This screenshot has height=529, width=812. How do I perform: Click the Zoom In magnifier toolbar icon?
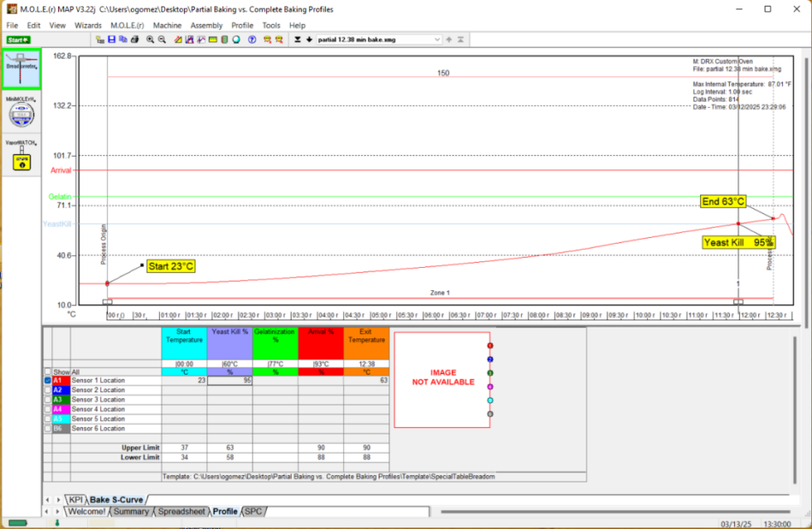pos(150,39)
